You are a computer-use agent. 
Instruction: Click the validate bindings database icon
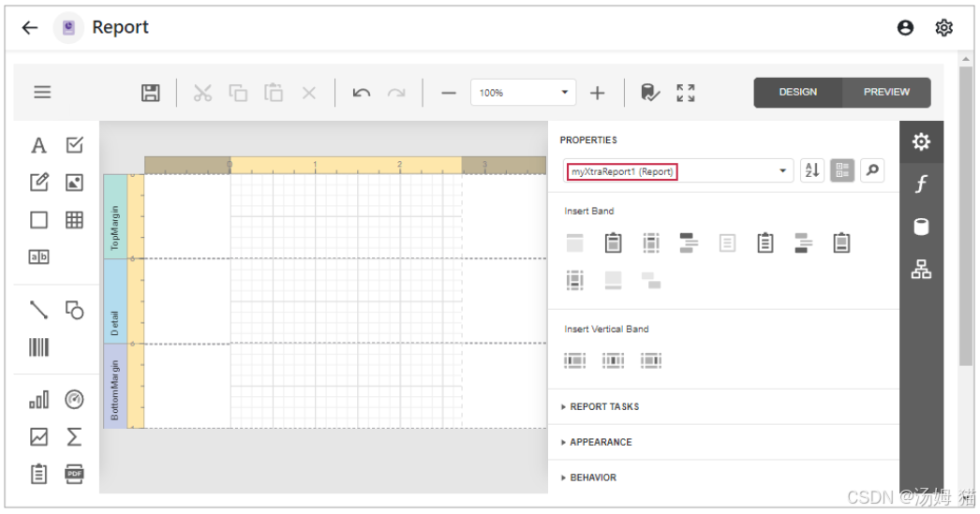(650, 93)
